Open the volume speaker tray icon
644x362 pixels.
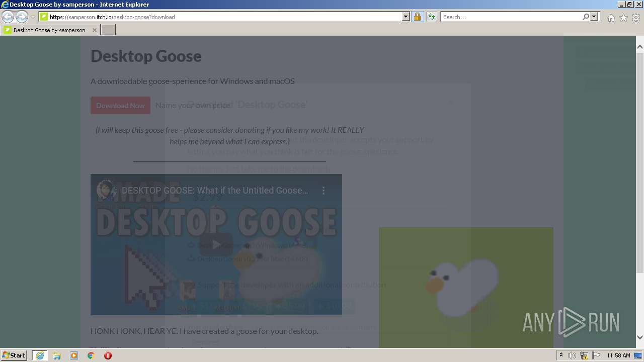[572, 355]
